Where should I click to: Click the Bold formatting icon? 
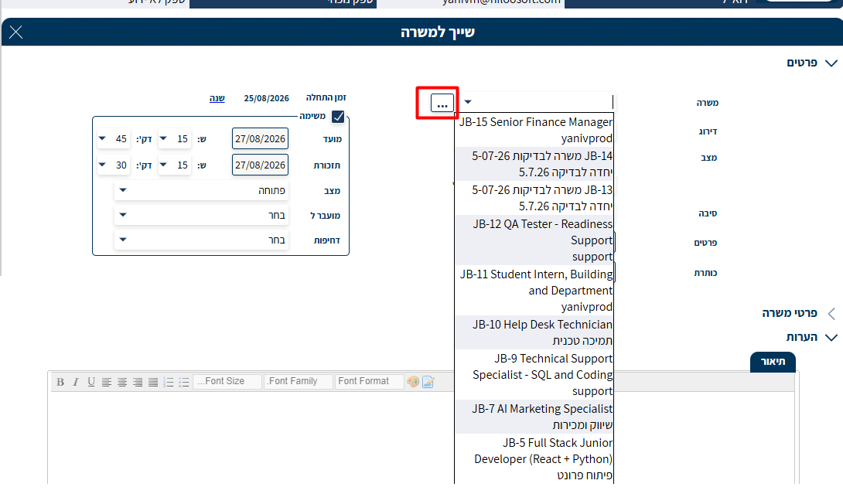(x=60, y=382)
